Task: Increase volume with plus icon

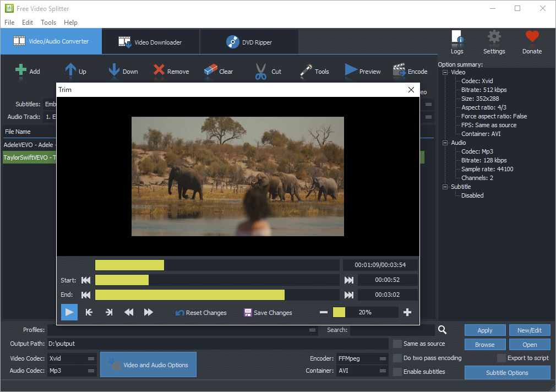Action: tap(407, 312)
